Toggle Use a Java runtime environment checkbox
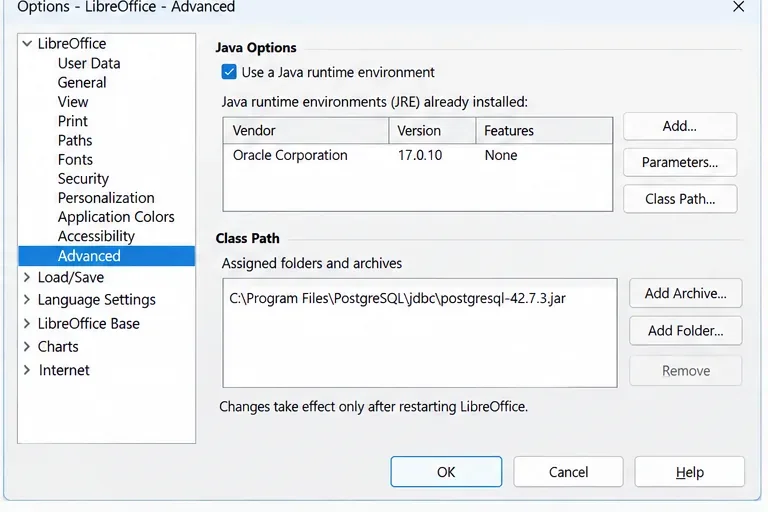Image resolution: width=768 pixels, height=512 pixels. pyautogui.click(x=229, y=72)
